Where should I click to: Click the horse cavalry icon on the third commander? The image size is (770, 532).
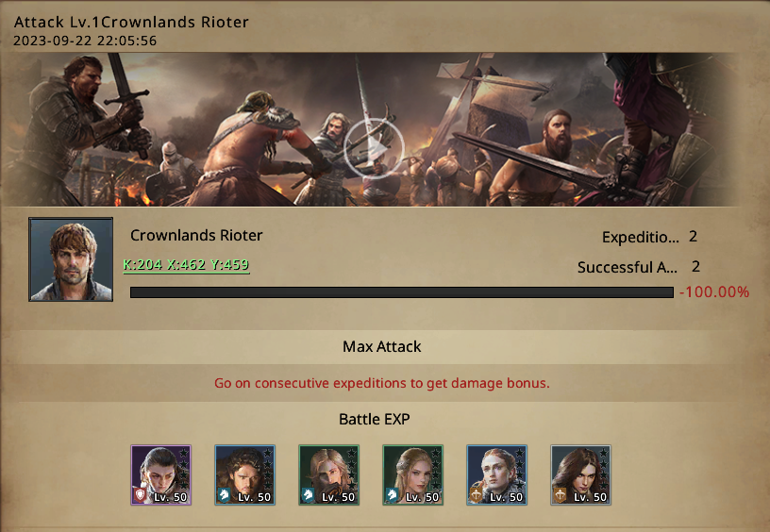click(309, 494)
